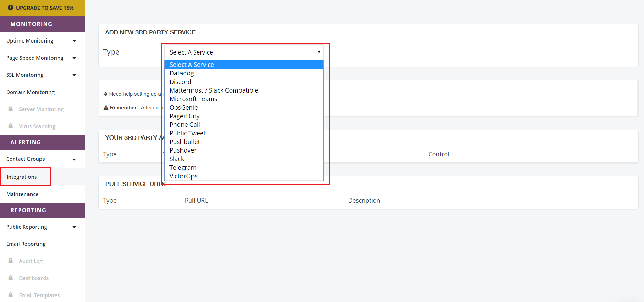Open SSL Monitoring in the sidebar

pyautogui.click(x=25, y=75)
